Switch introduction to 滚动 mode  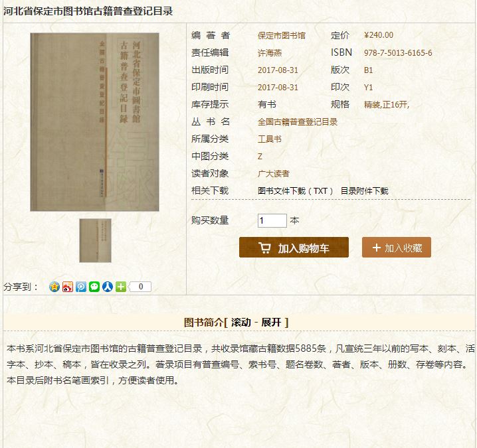241,322
